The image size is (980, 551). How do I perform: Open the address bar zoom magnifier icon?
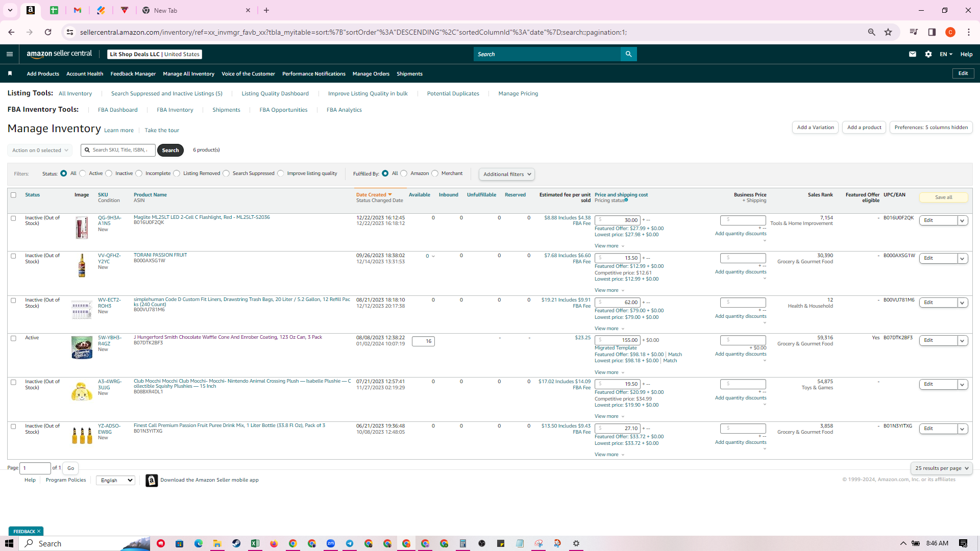[x=872, y=32]
